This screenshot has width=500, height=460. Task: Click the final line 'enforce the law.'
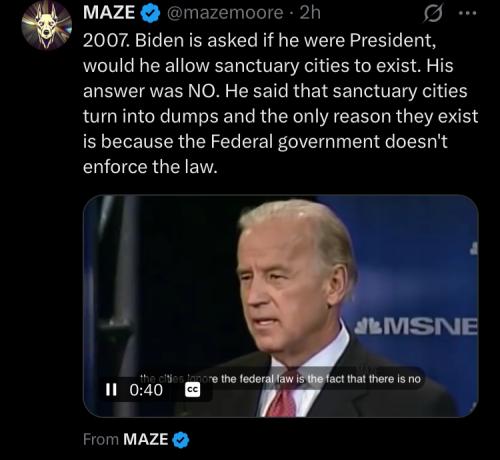(x=150, y=167)
